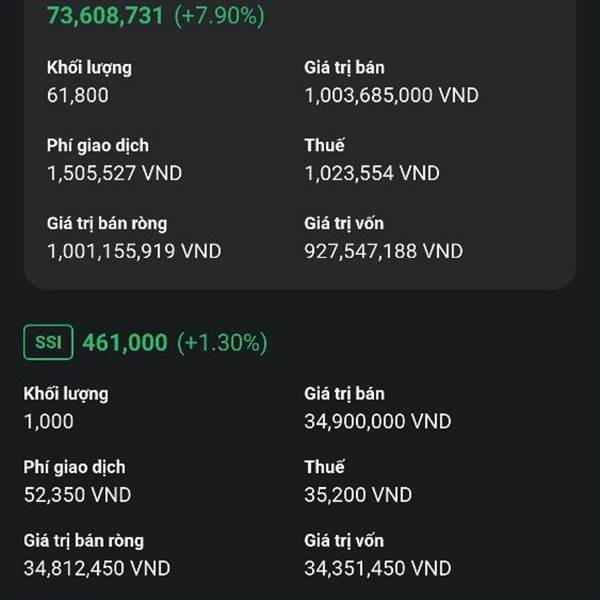Screen dimensions: 600x600
Task: Tap the SSI Thuế 35,200 VND value
Action: click(x=358, y=495)
